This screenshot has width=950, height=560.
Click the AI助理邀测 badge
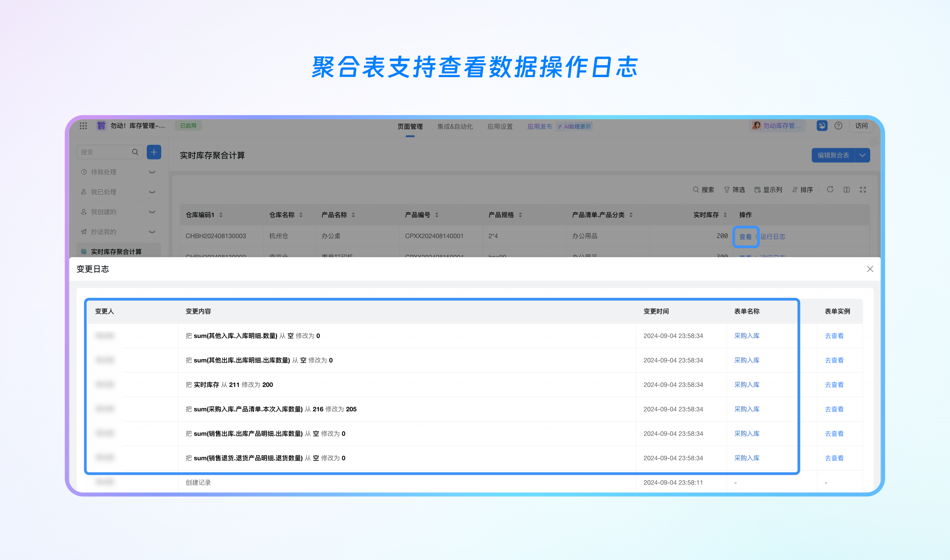pos(574,126)
